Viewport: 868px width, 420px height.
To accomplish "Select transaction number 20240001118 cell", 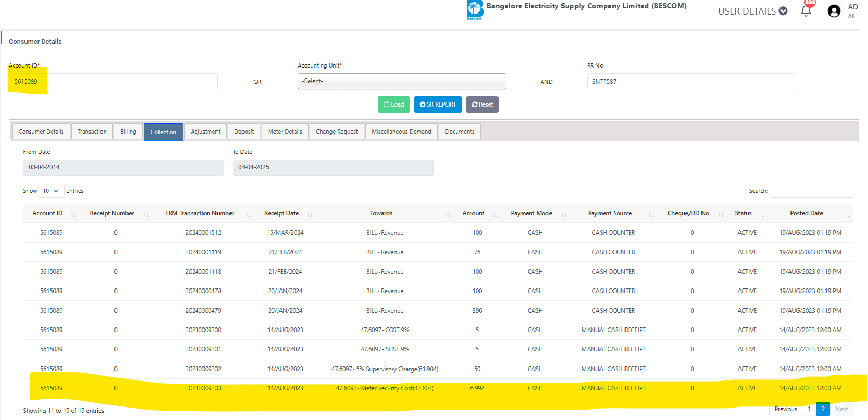I will (x=203, y=272).
